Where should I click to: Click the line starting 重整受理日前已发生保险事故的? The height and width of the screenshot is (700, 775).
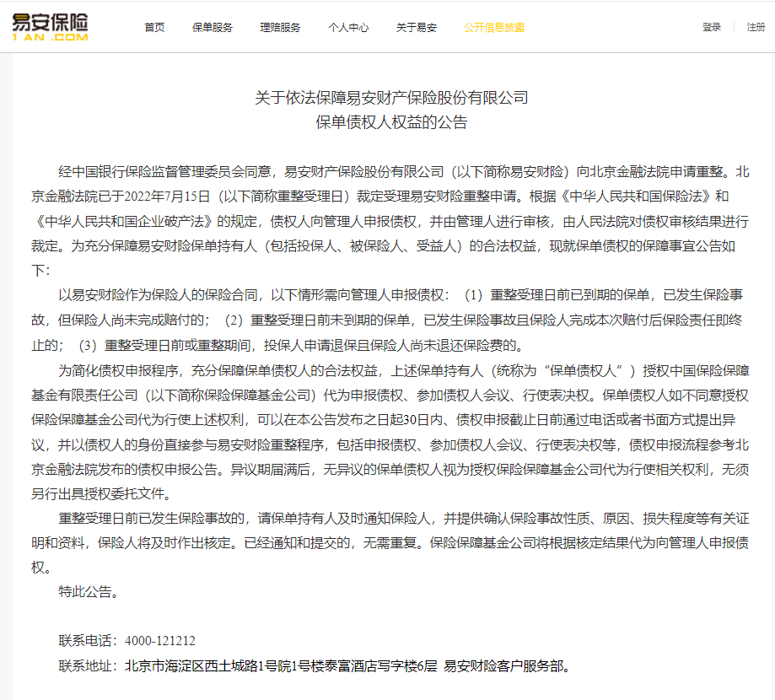pyautogui.click(x=404, y=519)
